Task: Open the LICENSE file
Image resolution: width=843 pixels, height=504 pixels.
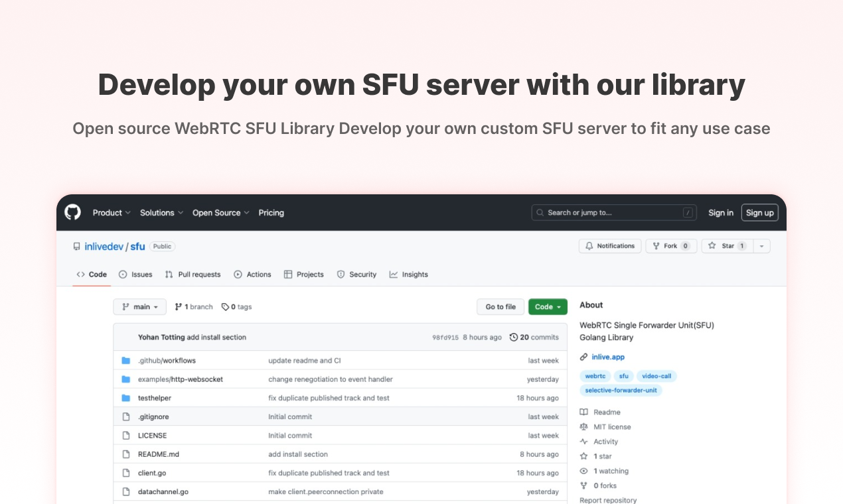Action: [152, 436]
